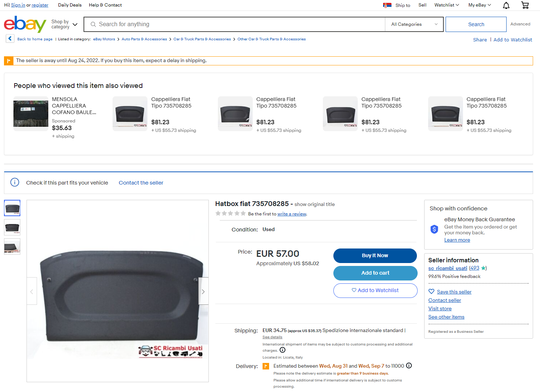Click the write a review link
This screenshot has width=540, height=392.
pyautogui.click(x=292, y=214)
